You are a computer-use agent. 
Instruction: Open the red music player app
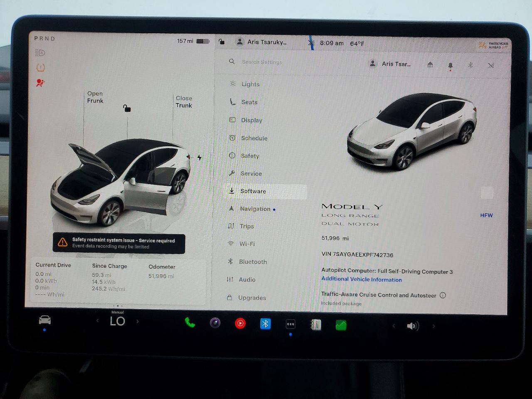tap(240, 323)
